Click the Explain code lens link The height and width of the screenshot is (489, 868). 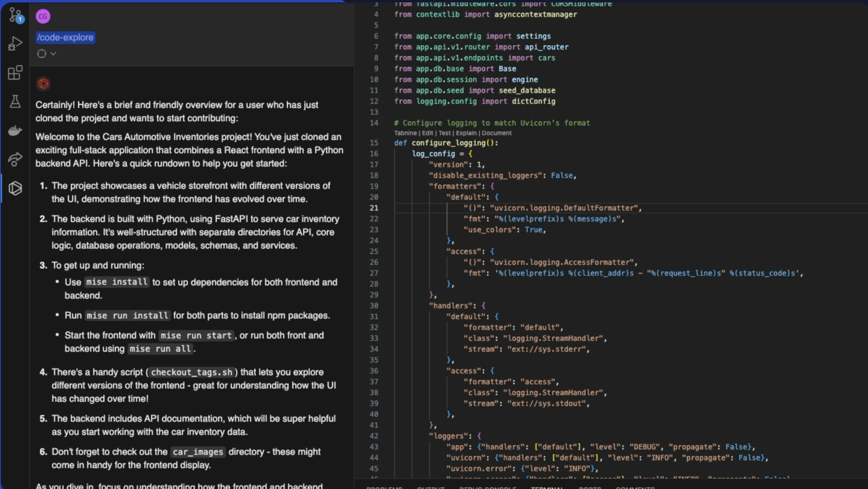point(466,133)
